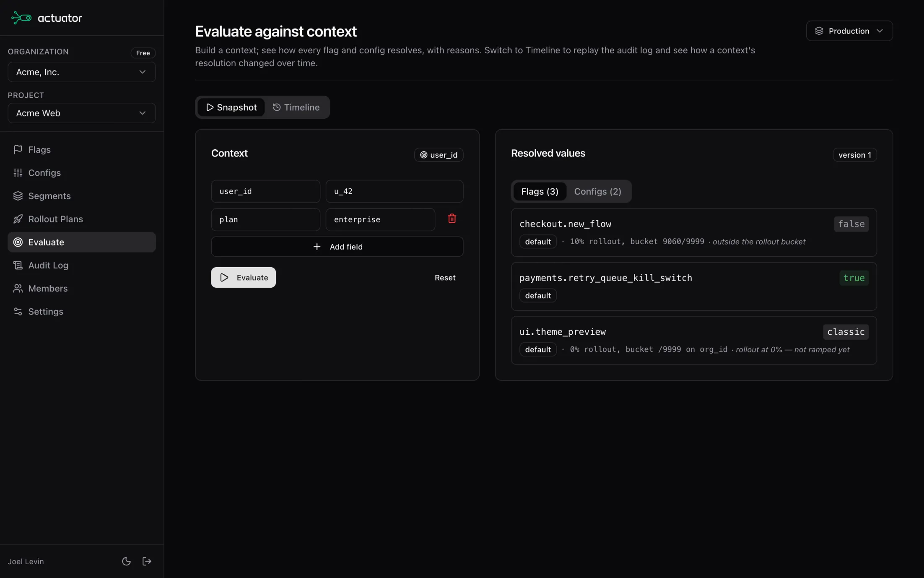Click the Evaluate button
The image size is (924, 578).
pyautogui.click(x=243, y=277)
